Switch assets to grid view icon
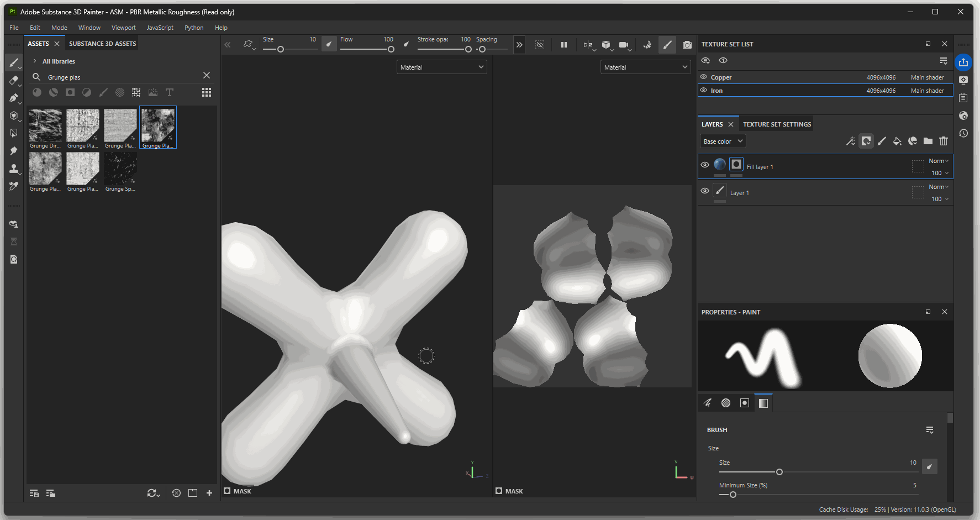The height and width of the screenshot is (520, 980). [x=207, y=92]
